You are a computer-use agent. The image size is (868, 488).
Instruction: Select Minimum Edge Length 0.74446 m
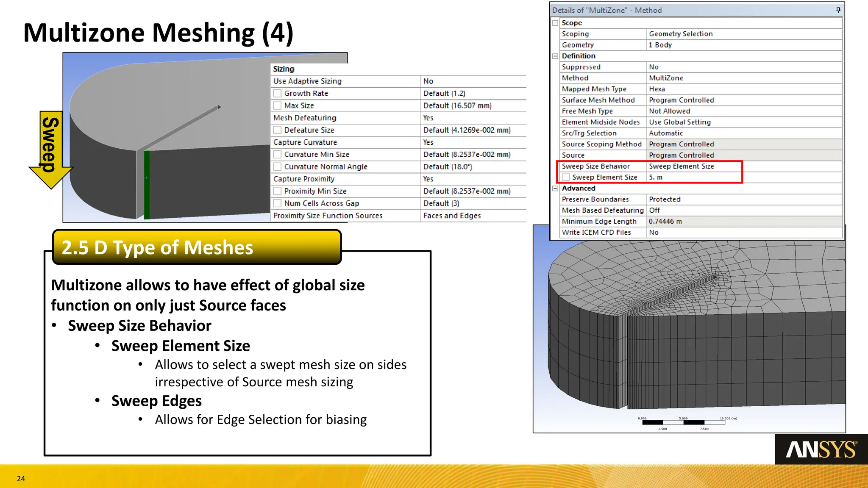click(744, 222)
